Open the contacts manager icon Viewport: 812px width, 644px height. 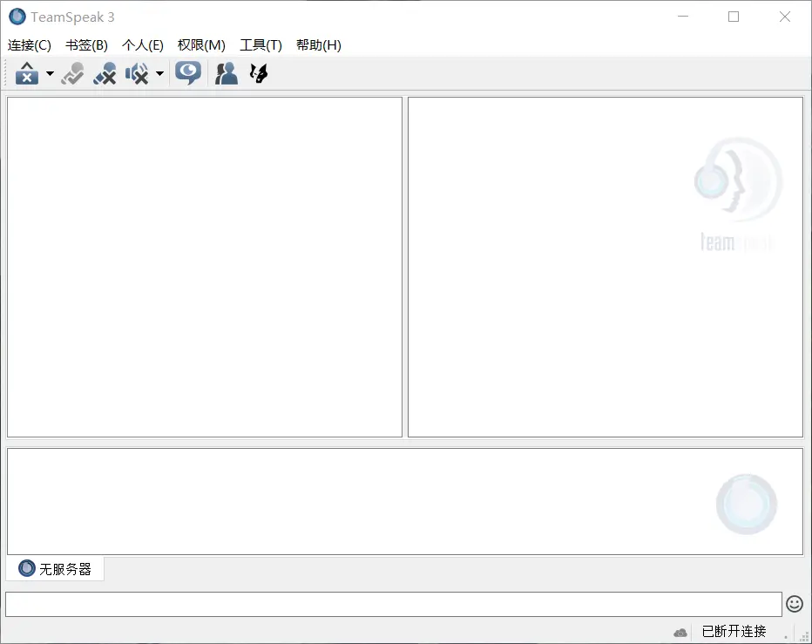(x=227, y=74)
